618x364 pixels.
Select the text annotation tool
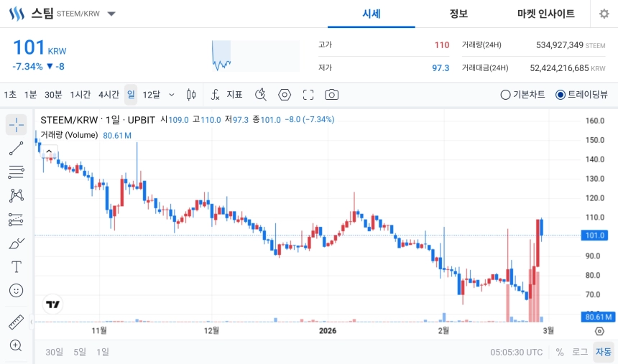[x=16, y=266]
